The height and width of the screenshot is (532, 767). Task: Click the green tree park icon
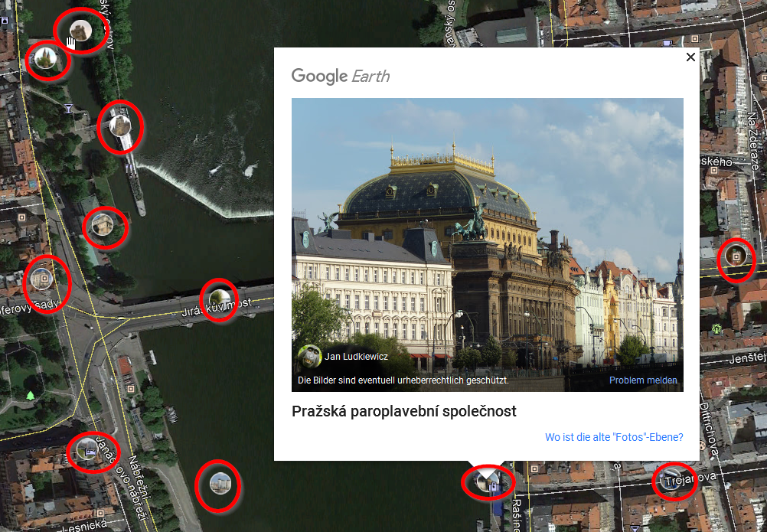(x=30, y=395)
